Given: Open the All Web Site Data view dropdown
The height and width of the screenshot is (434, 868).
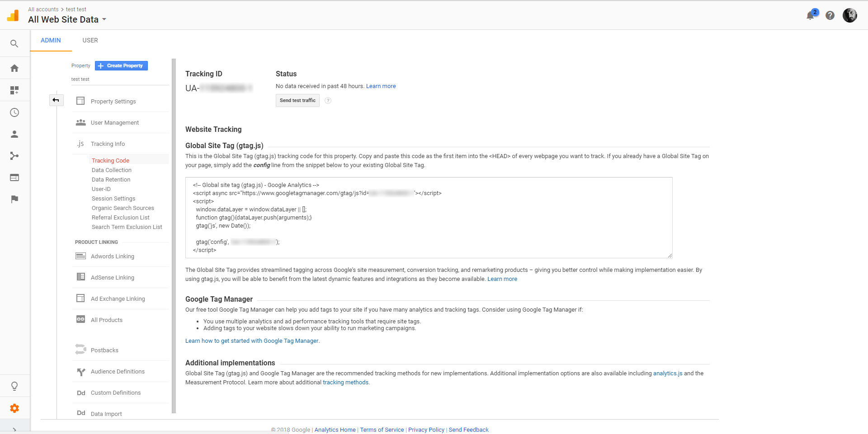Looking at the screenshot, I should [67, 19].
